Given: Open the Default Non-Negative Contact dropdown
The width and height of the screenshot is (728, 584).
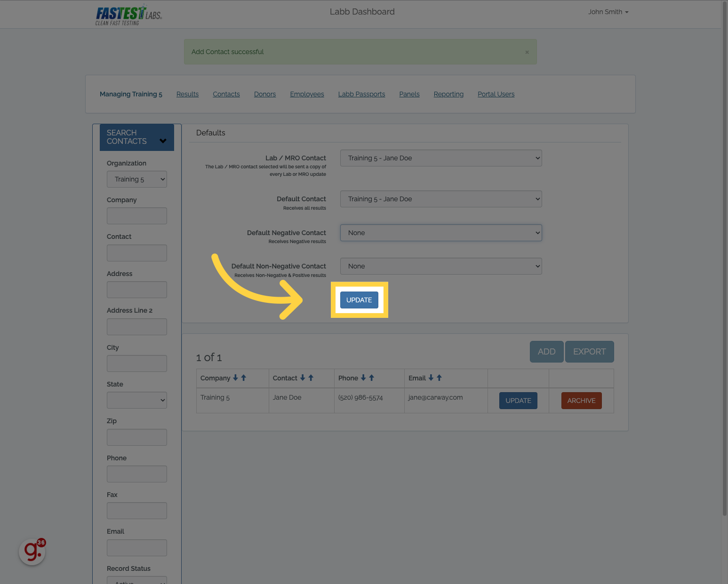Looking at the screenshot, I should 441,266.
